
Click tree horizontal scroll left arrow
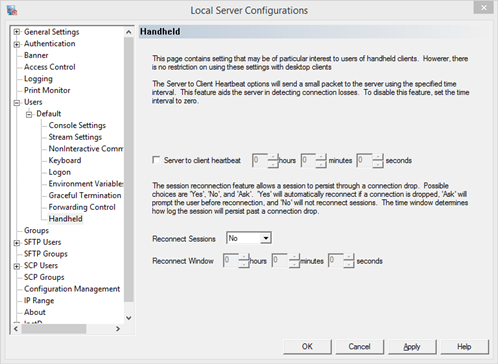click(x=16, y=329)
